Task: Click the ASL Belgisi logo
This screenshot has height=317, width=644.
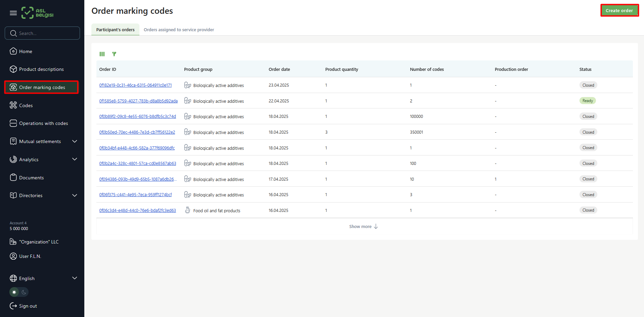Action: tap(37, 13)
